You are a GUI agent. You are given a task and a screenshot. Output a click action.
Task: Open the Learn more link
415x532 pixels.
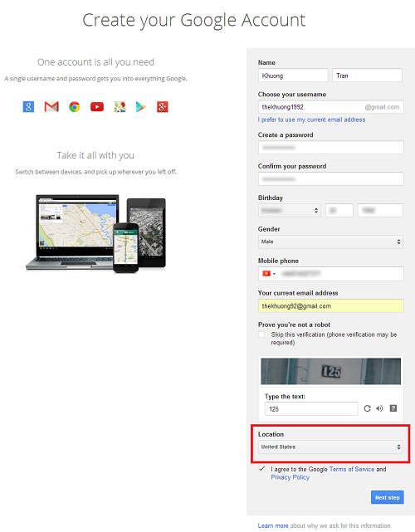click(x=273, y=525)
